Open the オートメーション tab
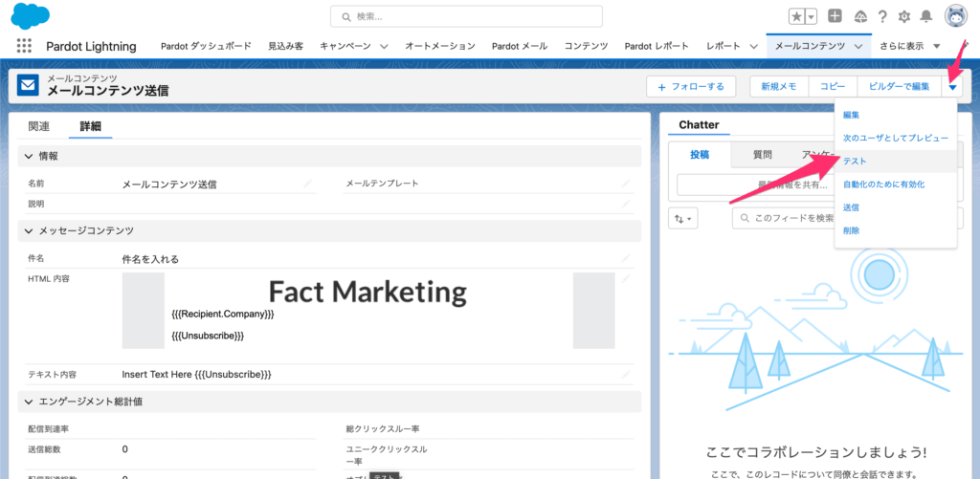 (440, 46)
